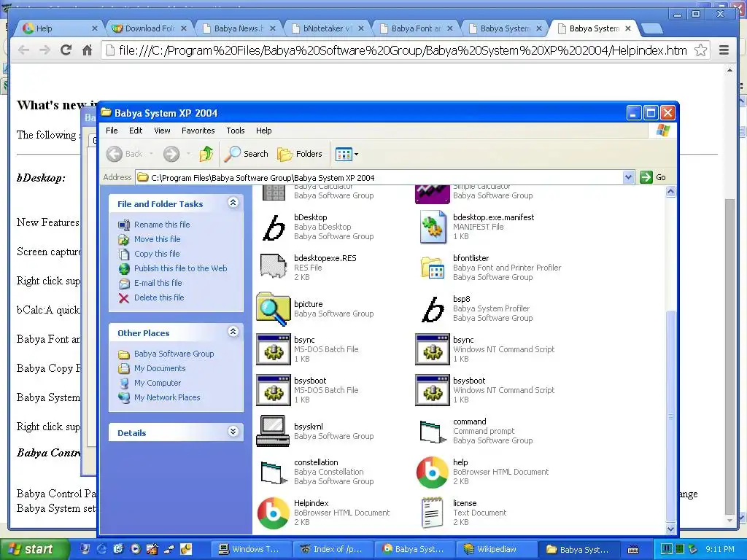Switch to Index of /p taskbar button
This screenshot has width=747, height=560.
332,549
